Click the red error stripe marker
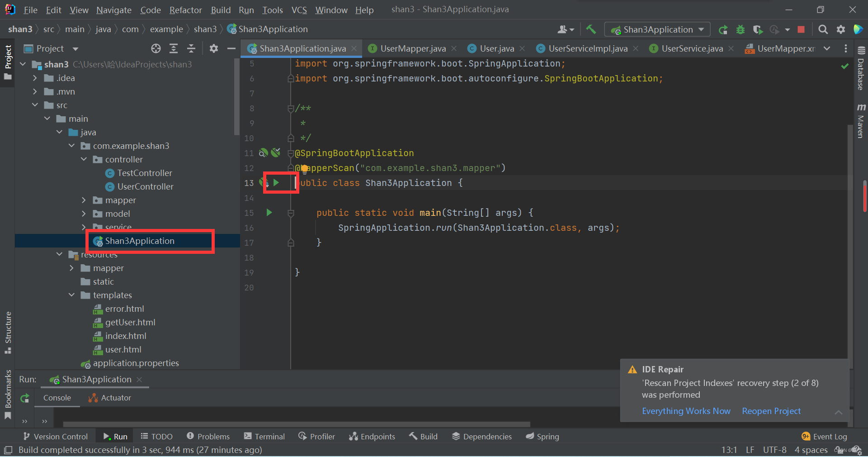 pyautogui.click(x=865, y=196)
